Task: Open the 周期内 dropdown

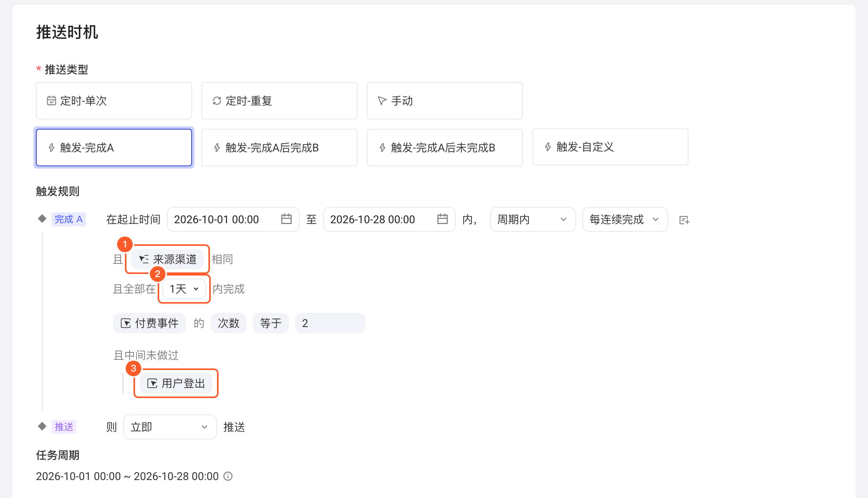Action: 533,219
